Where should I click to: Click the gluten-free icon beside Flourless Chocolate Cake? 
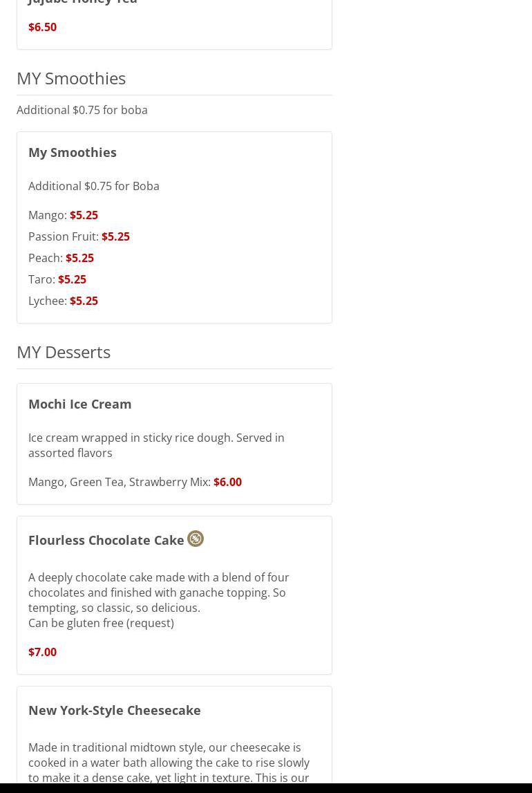tap(196, 539)
